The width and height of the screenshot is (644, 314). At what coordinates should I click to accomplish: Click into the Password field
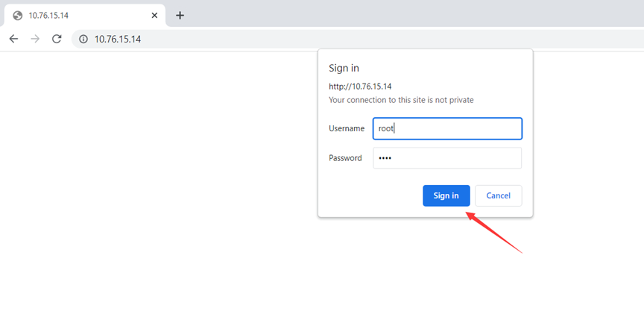coord(447,158)
